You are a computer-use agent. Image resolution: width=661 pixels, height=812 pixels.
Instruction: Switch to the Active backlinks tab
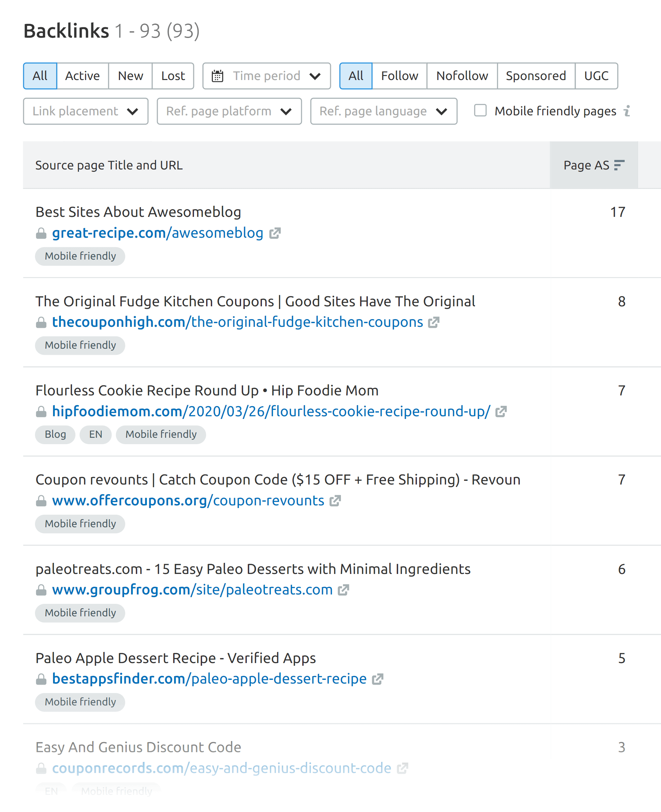click(x=82, y=76)
